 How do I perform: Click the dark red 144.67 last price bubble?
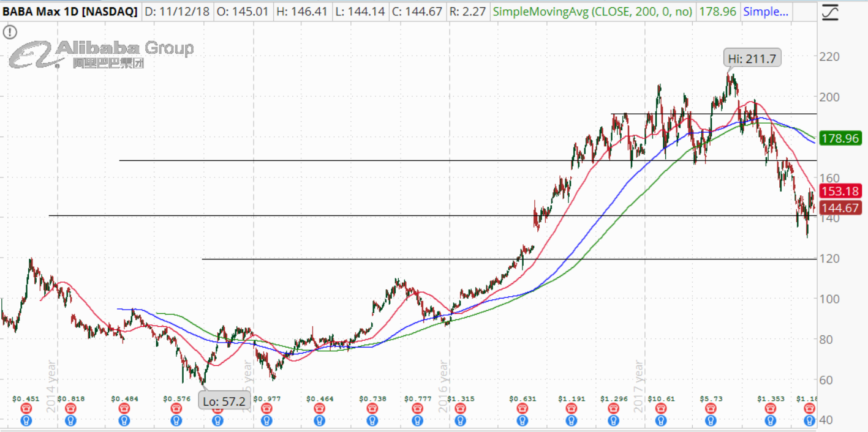point(841,208)
